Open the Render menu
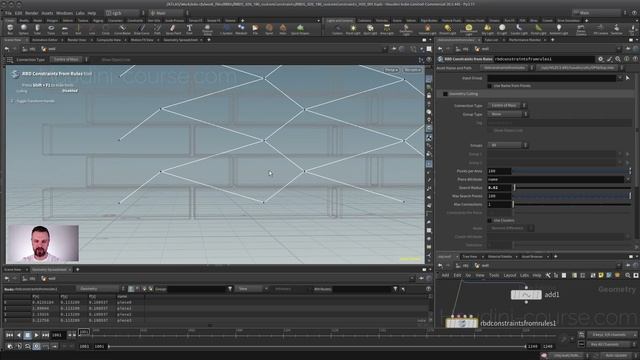 (31, 13)
